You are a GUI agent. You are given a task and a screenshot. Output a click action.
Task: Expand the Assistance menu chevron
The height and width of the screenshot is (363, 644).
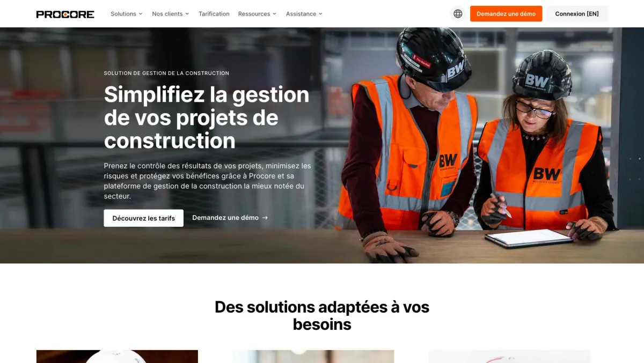(x=320, y=14)
